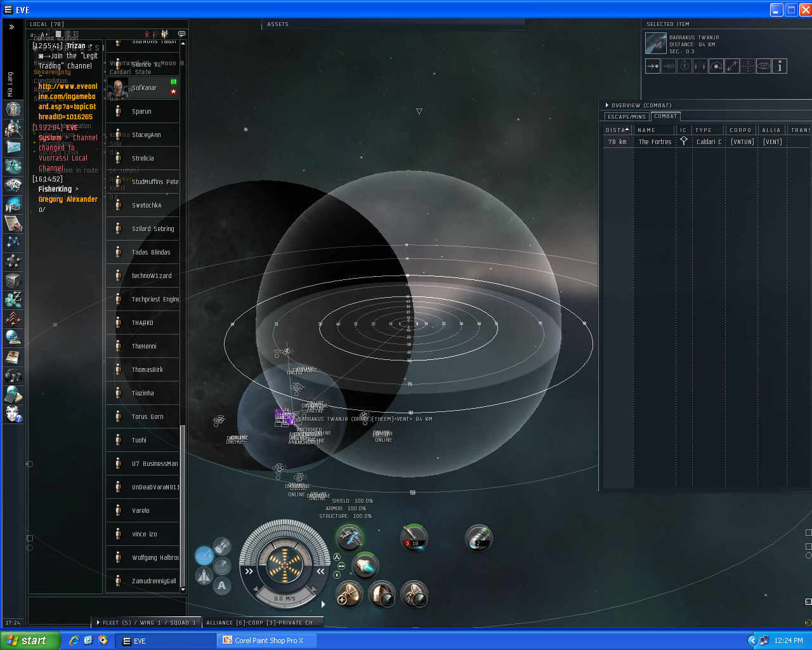The image size is (812, 650).
Task: Click the Lock Target crosshair button
Action: pyautogui.click(x=748, y=65)
